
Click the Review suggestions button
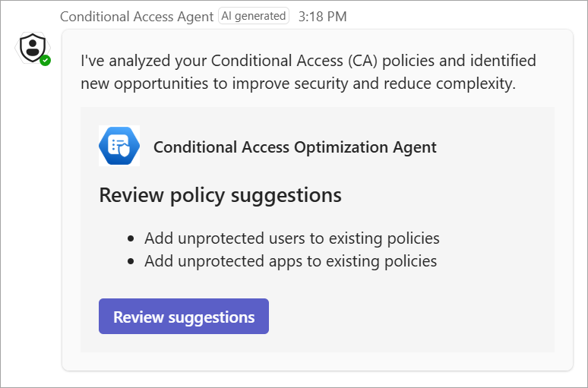[184, 317]
